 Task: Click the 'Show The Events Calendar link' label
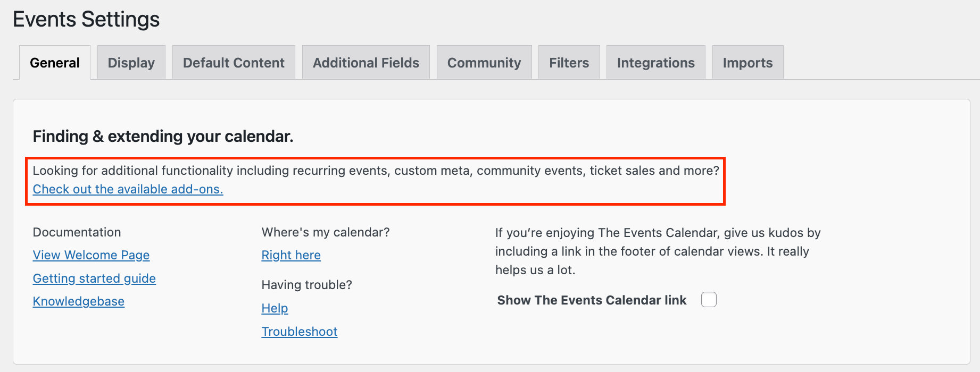[x=592, y=300]
